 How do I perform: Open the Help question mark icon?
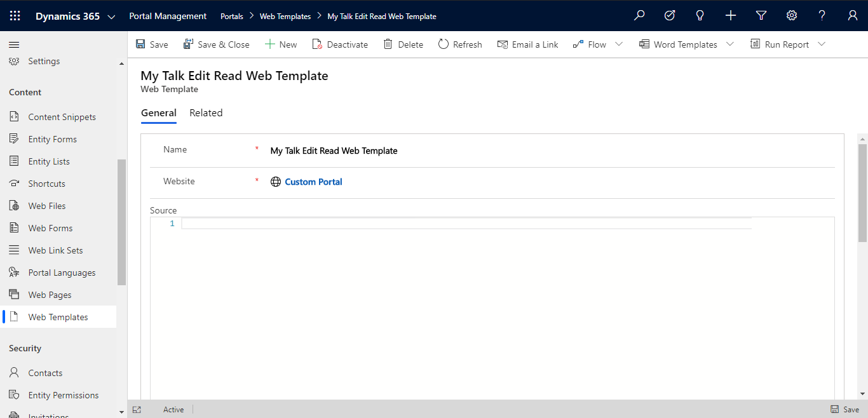822,15
